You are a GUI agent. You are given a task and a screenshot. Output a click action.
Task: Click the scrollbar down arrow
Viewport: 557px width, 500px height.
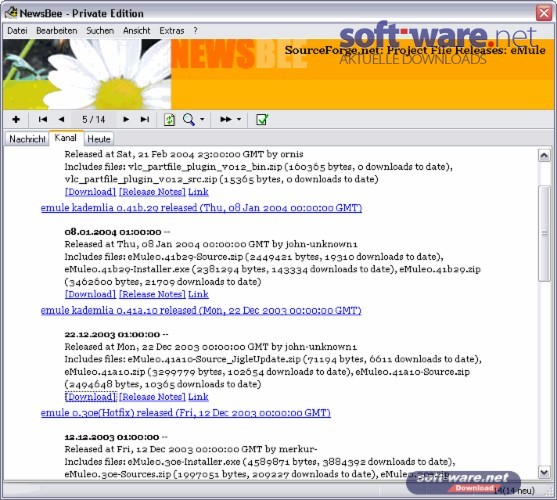tap(544, 472)
